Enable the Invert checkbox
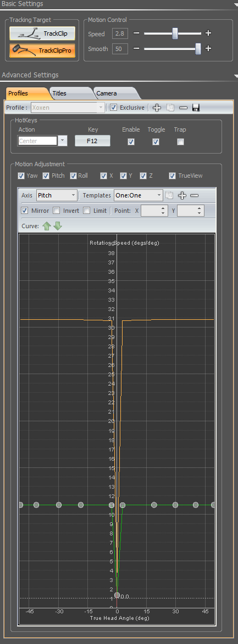The image size is (238, 644). point(57,211)
